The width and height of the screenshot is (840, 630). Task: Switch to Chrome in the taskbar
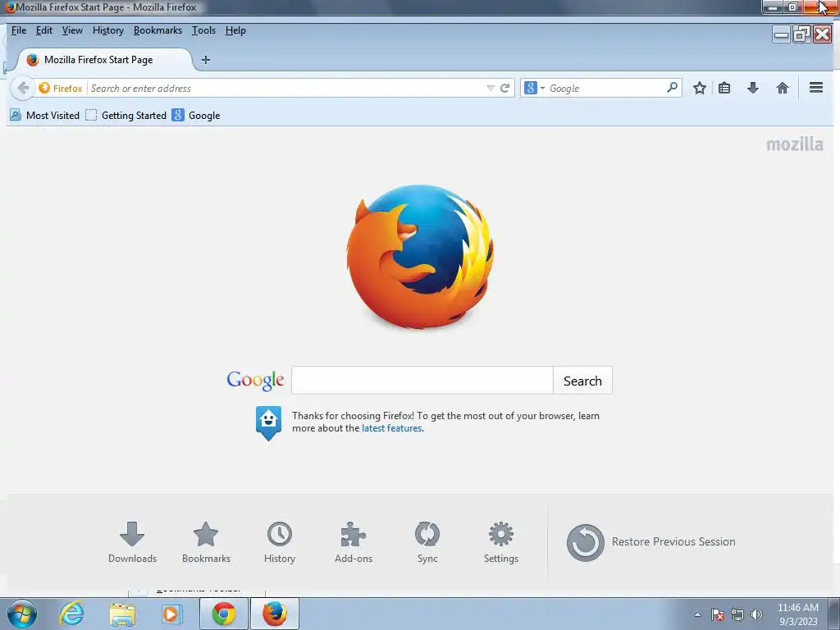tap(224, 614)
